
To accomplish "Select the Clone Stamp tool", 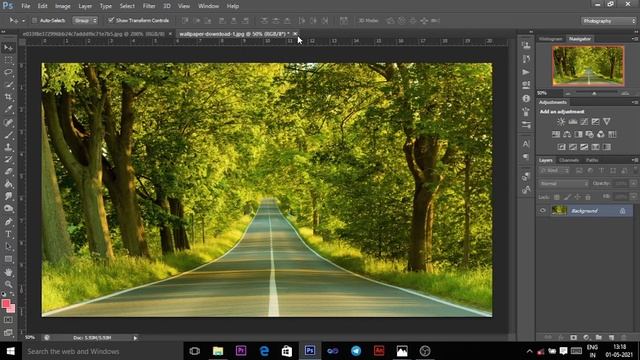I will coord(8,147).
